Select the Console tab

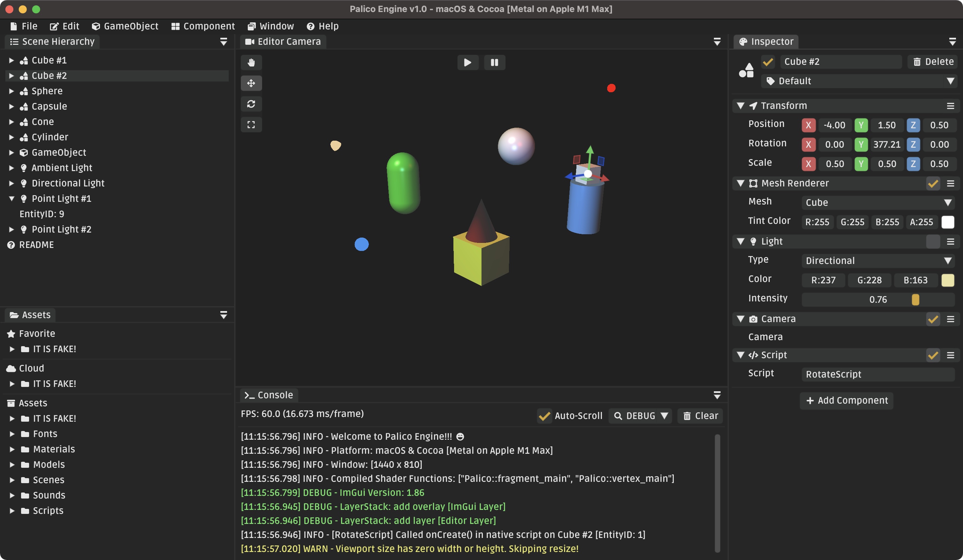269,395
